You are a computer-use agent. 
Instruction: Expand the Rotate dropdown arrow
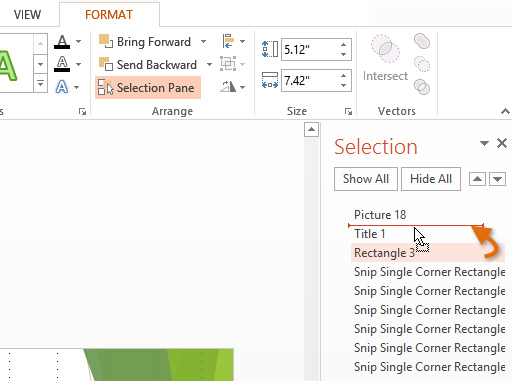[x=243, y=87]
